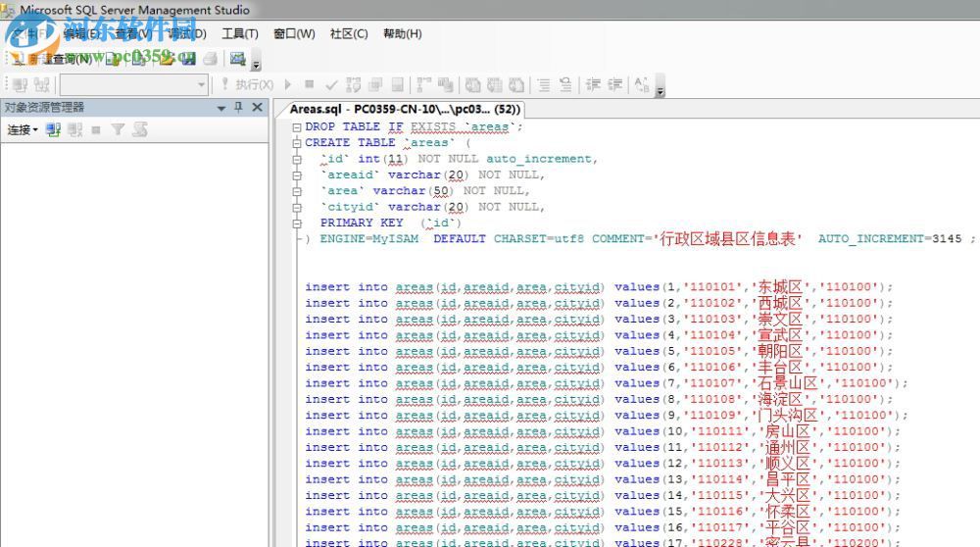Viewport: 980px width, 547px height.
Task: Click outline marker beside `id` int(11) line
Action: [x=297, y=160]
